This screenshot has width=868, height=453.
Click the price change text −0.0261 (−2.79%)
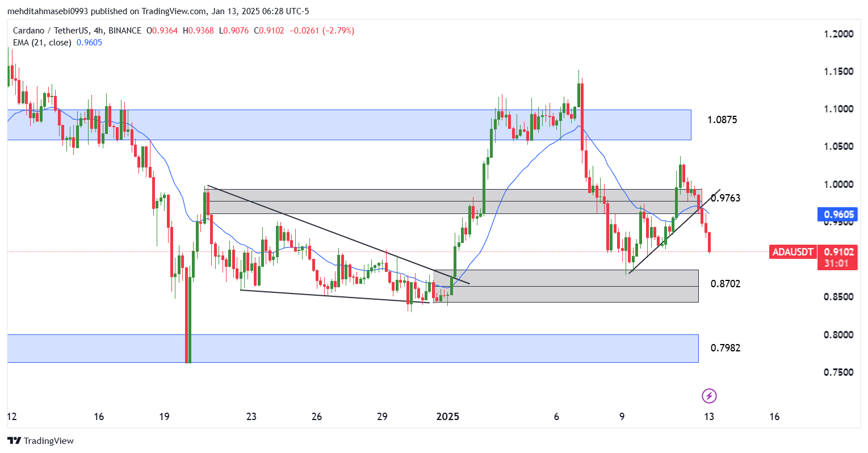(x=322, y=31)
